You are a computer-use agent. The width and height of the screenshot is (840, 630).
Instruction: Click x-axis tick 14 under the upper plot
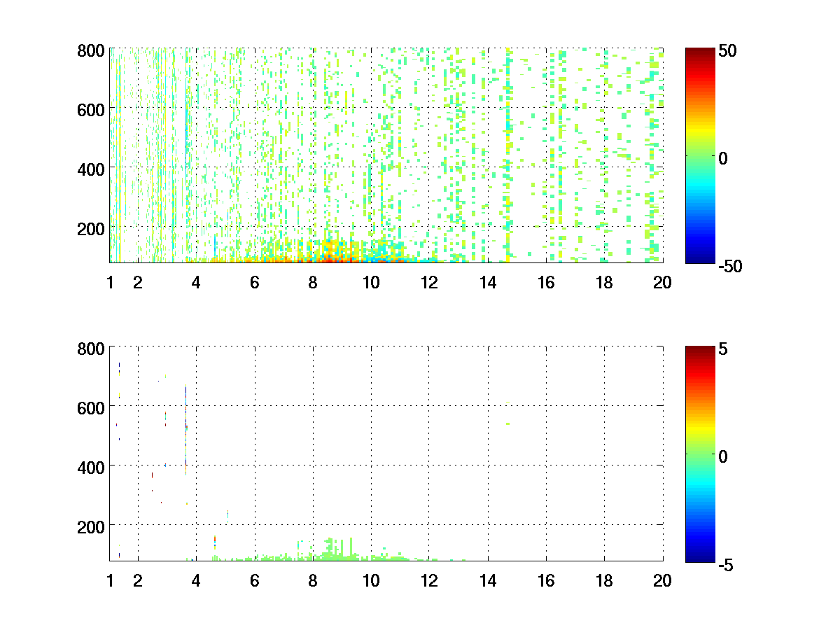pos(488,283)
